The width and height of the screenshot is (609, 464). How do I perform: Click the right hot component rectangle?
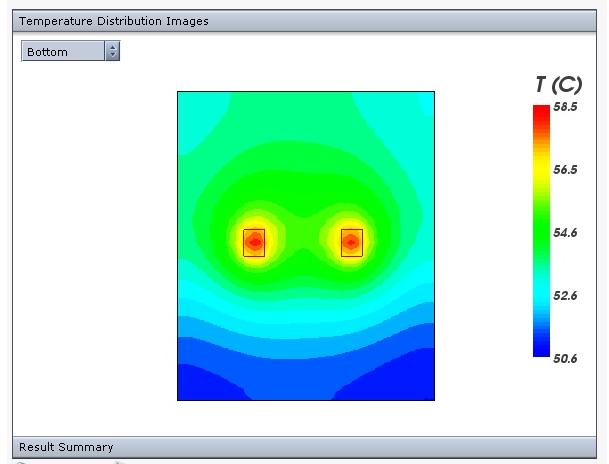(352, 243)
